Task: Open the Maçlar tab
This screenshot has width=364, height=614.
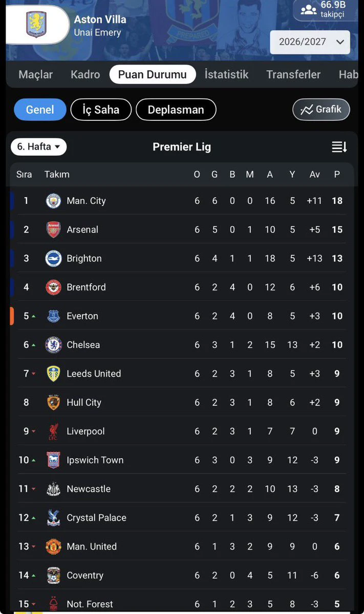Action: pos(36,74)
